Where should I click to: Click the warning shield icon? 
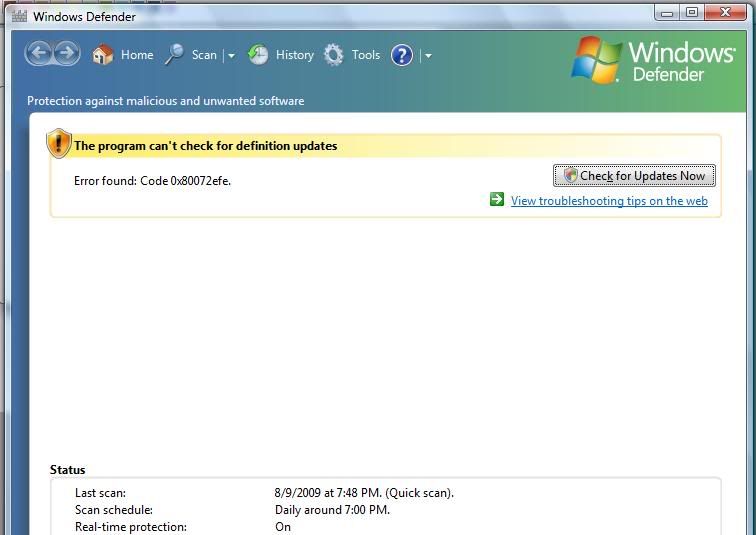coord(59,143)
